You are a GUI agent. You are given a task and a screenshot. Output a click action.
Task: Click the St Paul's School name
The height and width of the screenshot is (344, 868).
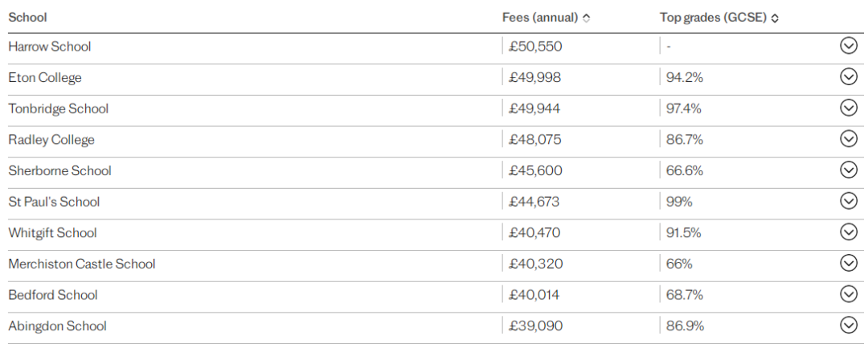(55, 202)
